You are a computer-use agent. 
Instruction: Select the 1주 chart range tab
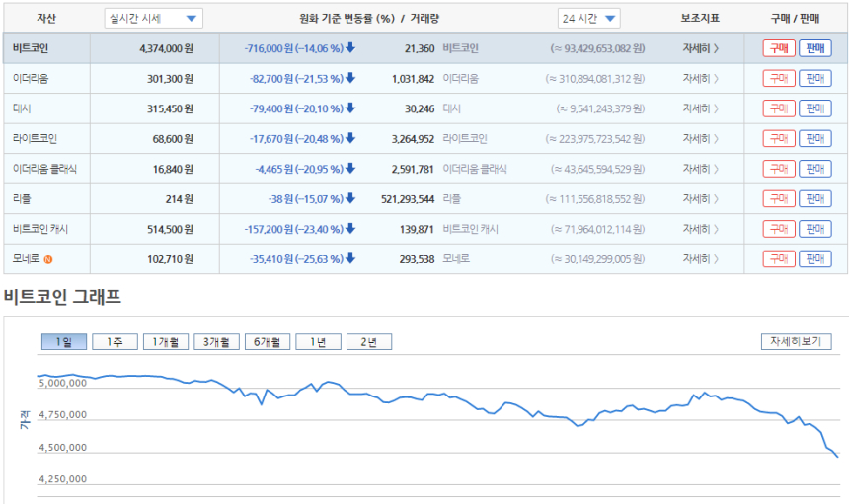(x=115, y=342)
